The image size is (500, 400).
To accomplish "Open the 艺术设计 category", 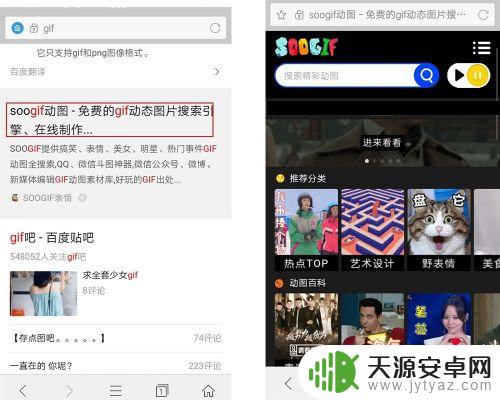I will click(x=372, y=230).
